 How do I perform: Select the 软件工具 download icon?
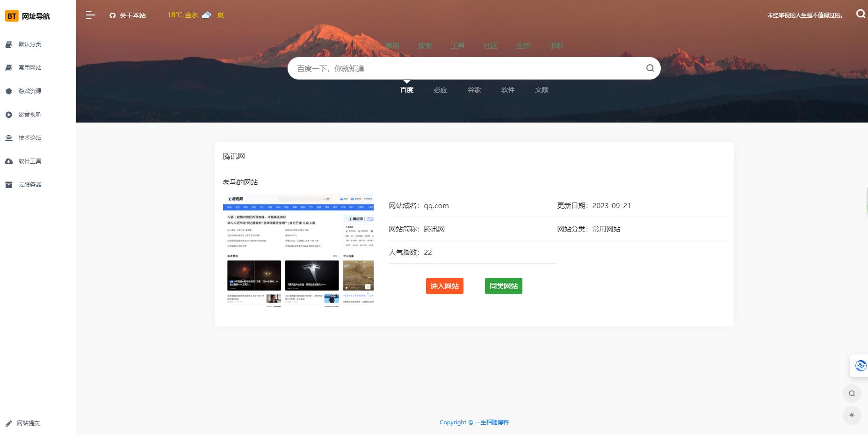point(8,161)
